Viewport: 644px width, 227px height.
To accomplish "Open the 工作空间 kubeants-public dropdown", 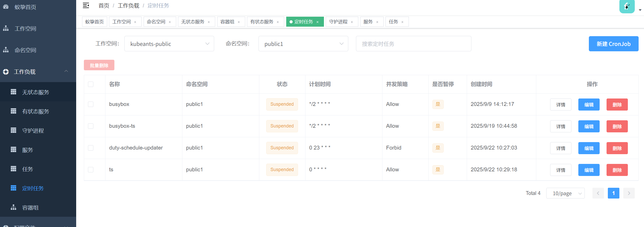I will [x=169, y=44].
